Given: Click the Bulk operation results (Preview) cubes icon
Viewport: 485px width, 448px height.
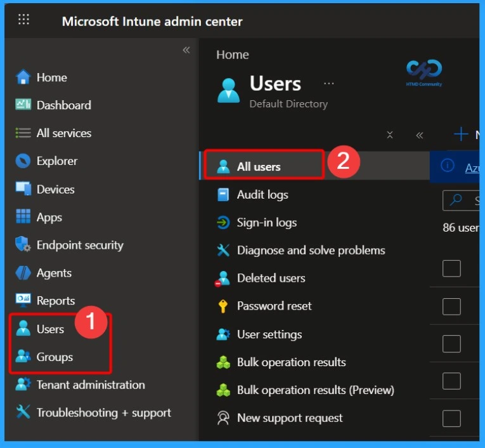Looking at the screenshot, I should tap(223, 390).
